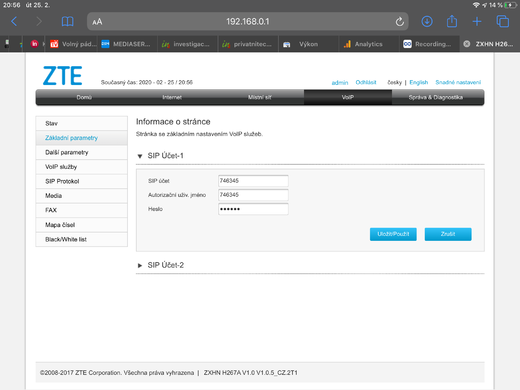
Task: Open the Internet menu tab
Action: pos(172,97)
